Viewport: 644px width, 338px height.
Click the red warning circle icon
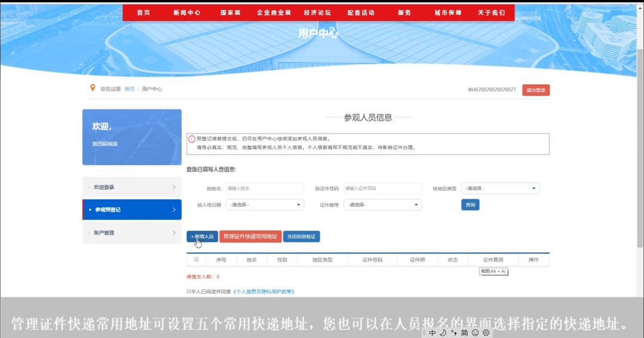pyautogui.click(x=191, y=139)
